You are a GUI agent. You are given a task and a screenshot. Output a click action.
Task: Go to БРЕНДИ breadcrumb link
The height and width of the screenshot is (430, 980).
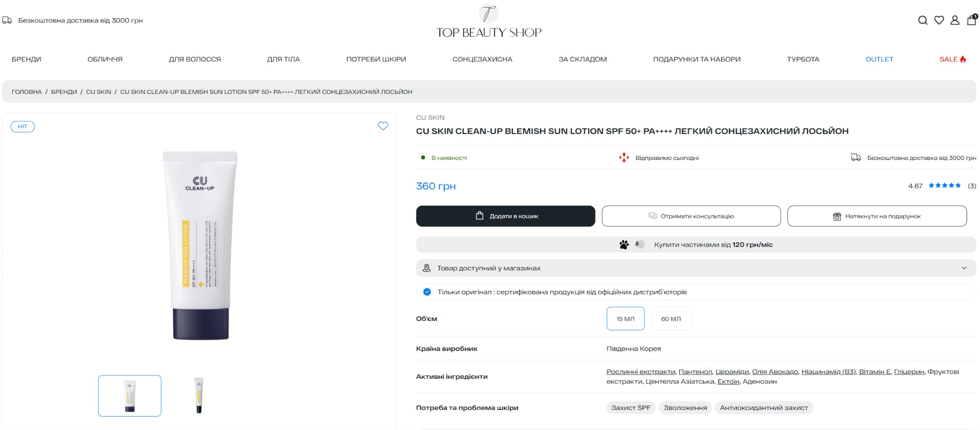click(64, 92)
